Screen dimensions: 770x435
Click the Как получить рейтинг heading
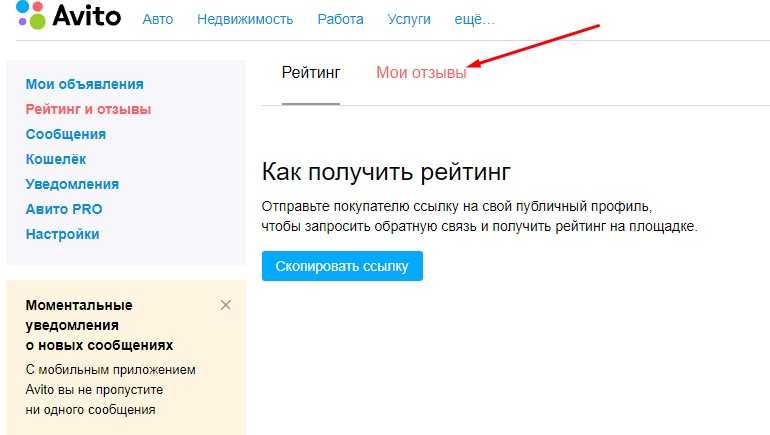pos(386,172)
